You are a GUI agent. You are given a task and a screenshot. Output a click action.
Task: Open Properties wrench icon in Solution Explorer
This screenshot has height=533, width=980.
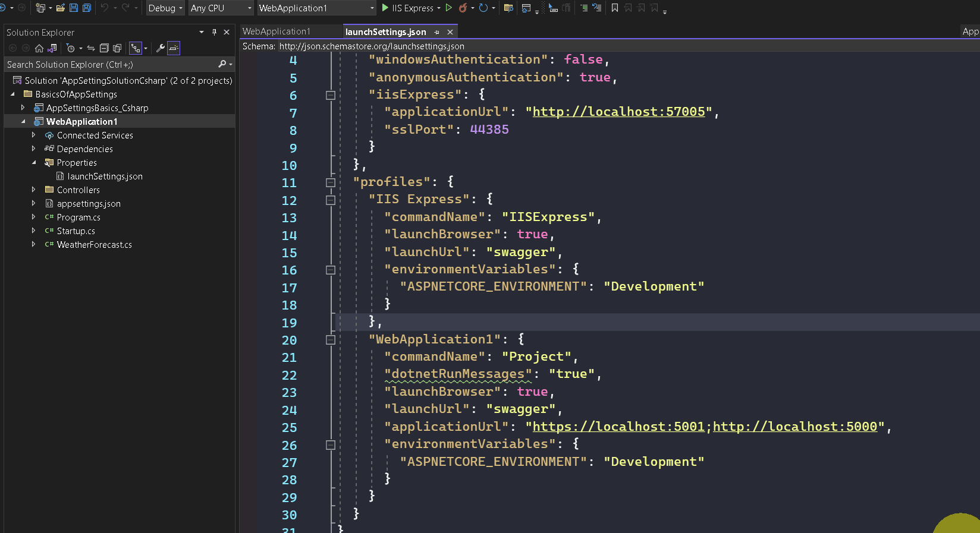(160, 48)
